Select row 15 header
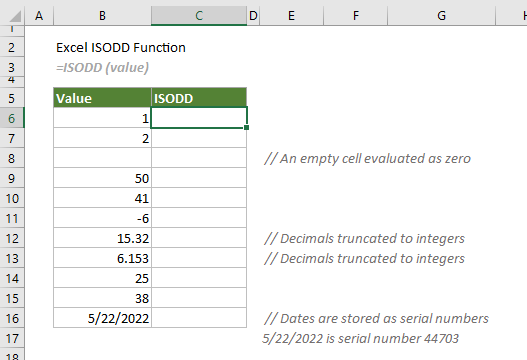This screenshot has width=527, height=360. (x=12, y=298)
